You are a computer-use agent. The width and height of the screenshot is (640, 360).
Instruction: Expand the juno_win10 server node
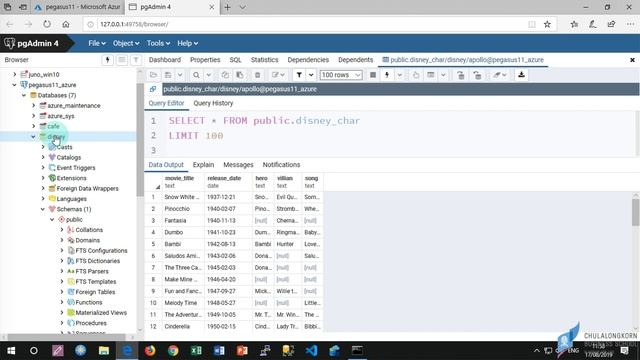coord(15,74)
